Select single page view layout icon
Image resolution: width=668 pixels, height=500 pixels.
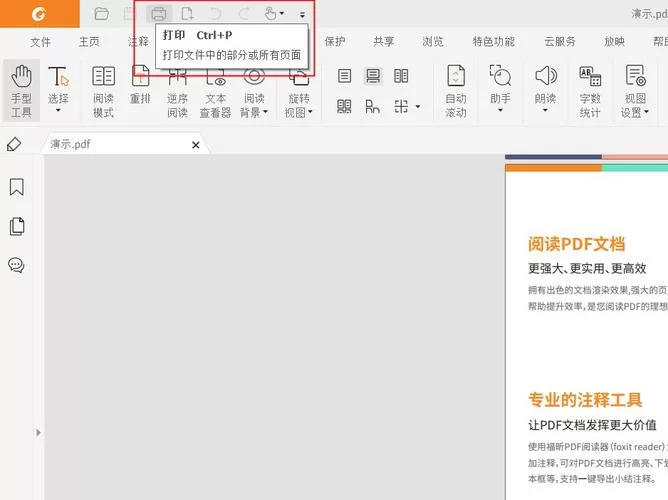click(344, 76)
